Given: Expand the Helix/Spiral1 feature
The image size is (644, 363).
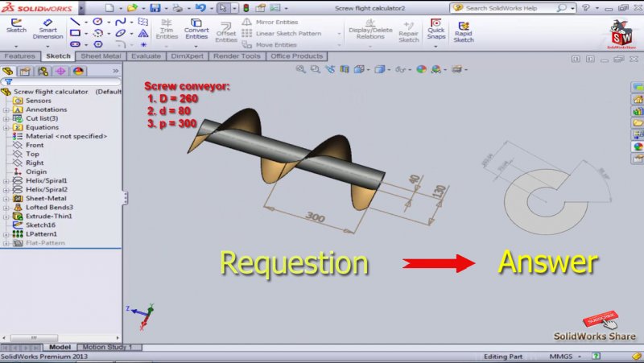Looking at the screenshot, I should point(6,181).
